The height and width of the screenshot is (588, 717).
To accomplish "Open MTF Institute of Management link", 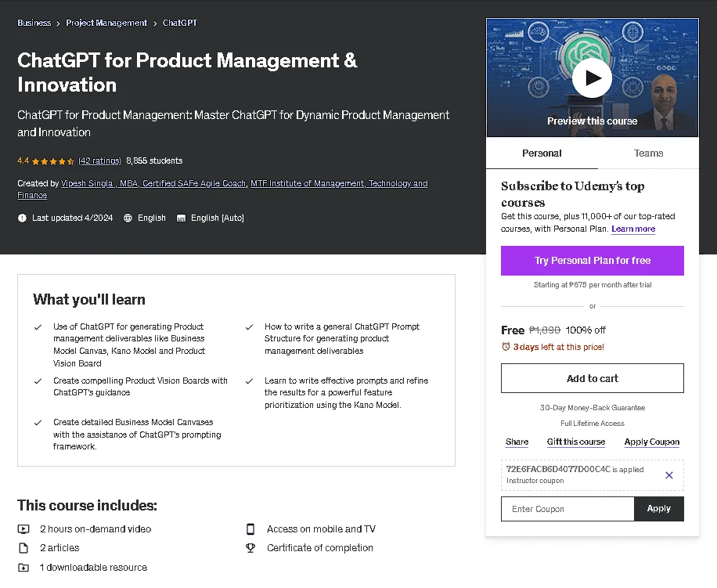I will tap(222, 189).
